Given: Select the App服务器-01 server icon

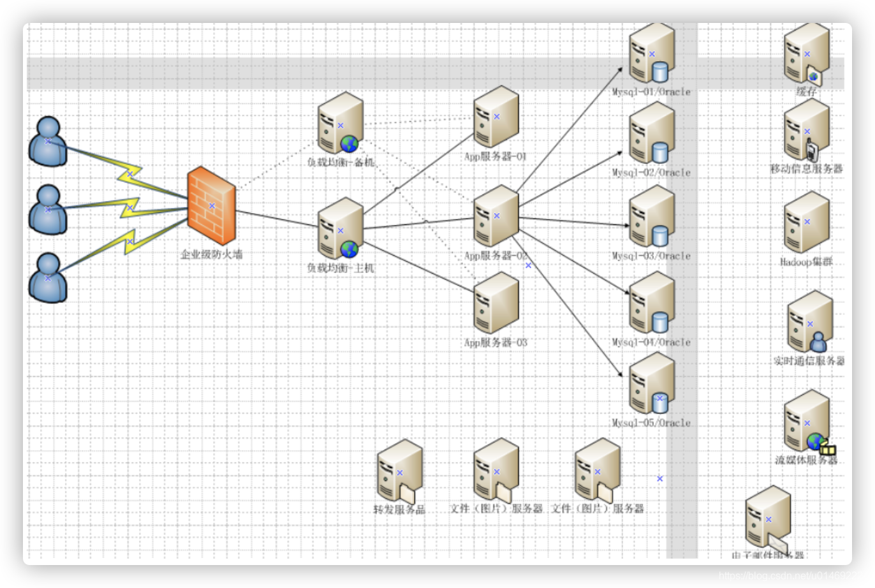Looking at the screenshot, I should click(496, 117).
